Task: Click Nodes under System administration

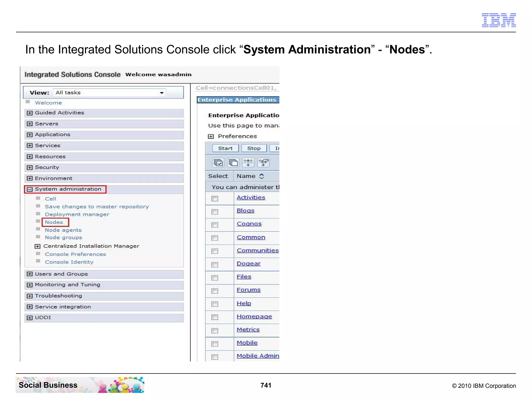Action: pyautogui.click(x=54, y=222)
